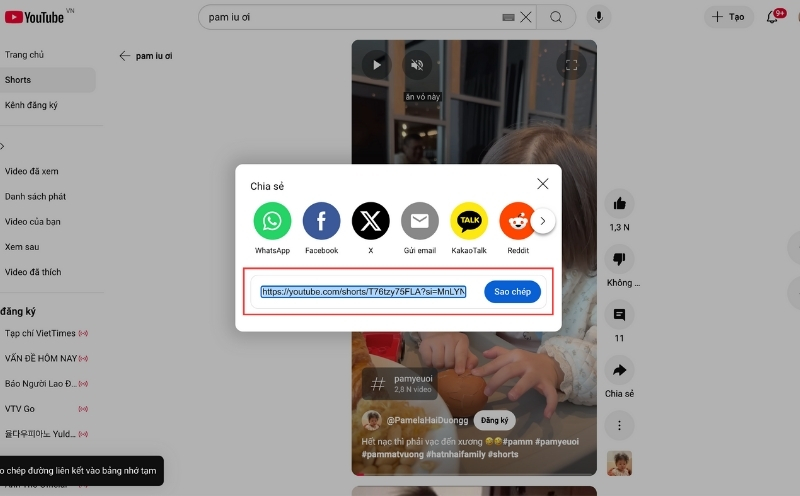Open VTV Go channel
Viewport: 800px width, 496px height.
click(20, 409)
